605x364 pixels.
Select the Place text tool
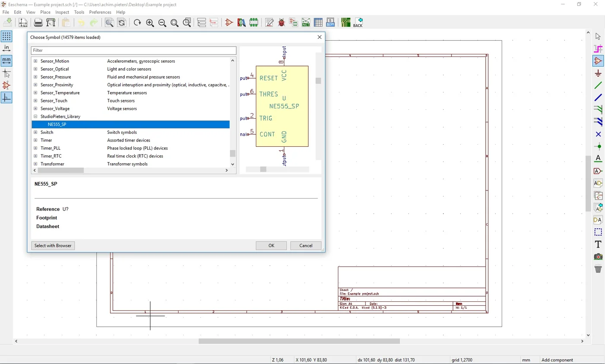pyautogui.click(x=598, y=244)
